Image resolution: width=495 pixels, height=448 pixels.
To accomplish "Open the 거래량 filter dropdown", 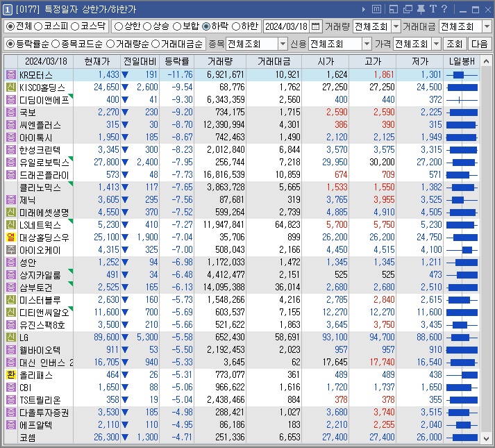I will tap(396, 26).
